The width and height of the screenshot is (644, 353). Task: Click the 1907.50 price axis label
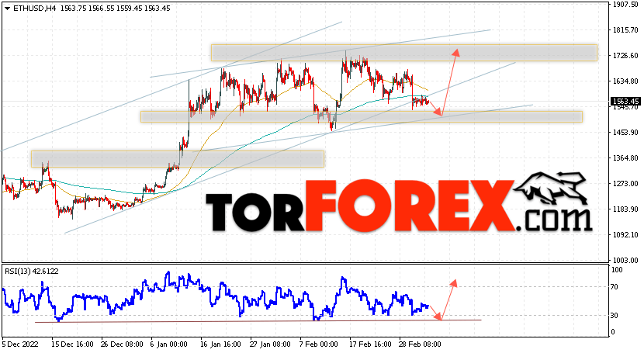point(625,5)
